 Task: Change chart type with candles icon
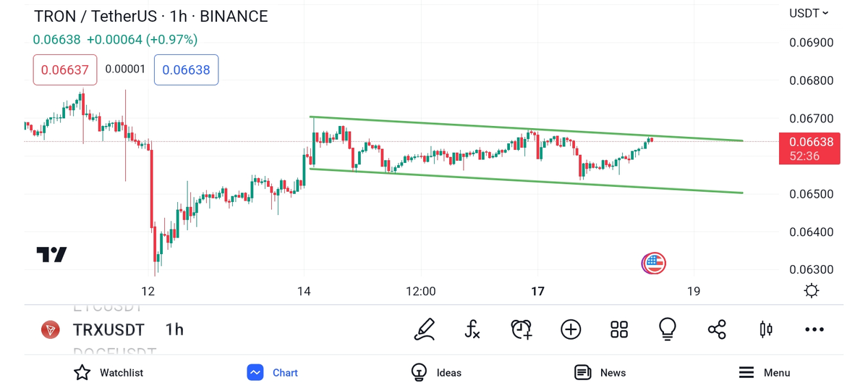click(x=766, y=329)
